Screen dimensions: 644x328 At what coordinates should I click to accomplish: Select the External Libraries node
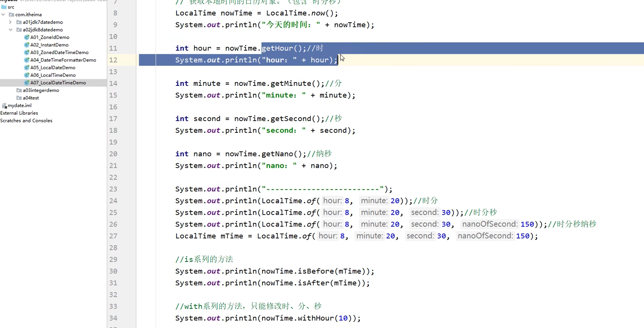pos(19,113)
